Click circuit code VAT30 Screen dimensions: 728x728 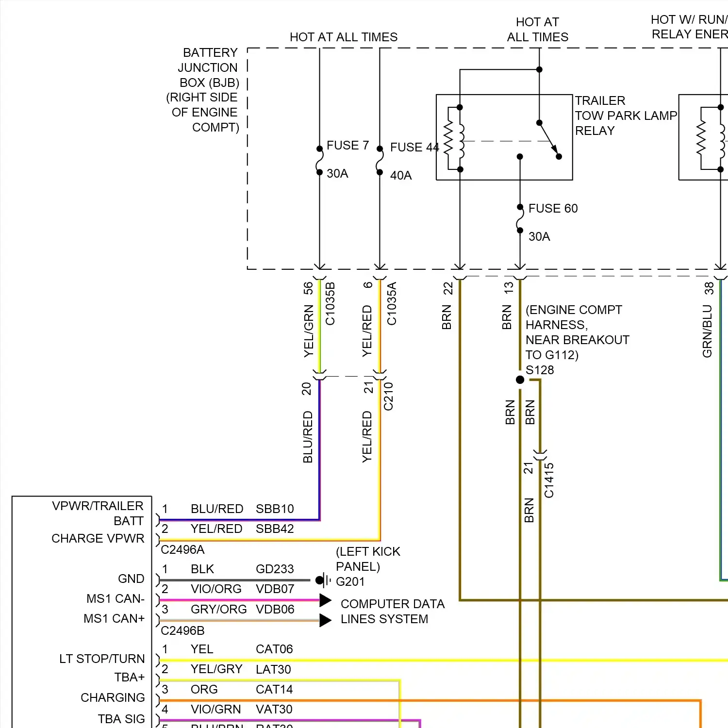pyautogui.click(x=274, y=709)
